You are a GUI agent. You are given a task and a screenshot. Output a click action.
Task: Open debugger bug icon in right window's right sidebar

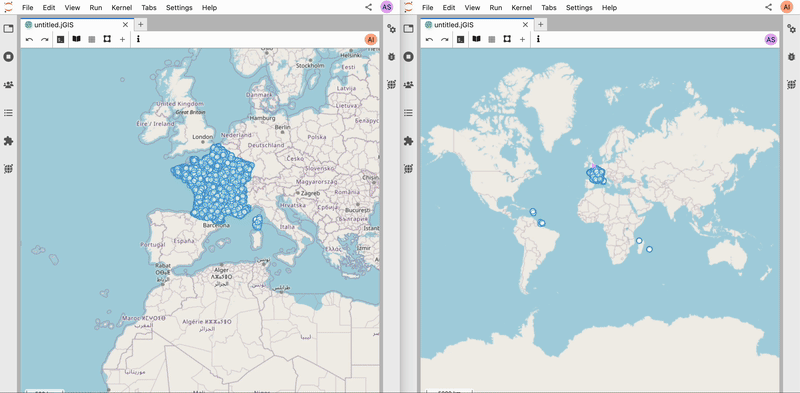791,57
